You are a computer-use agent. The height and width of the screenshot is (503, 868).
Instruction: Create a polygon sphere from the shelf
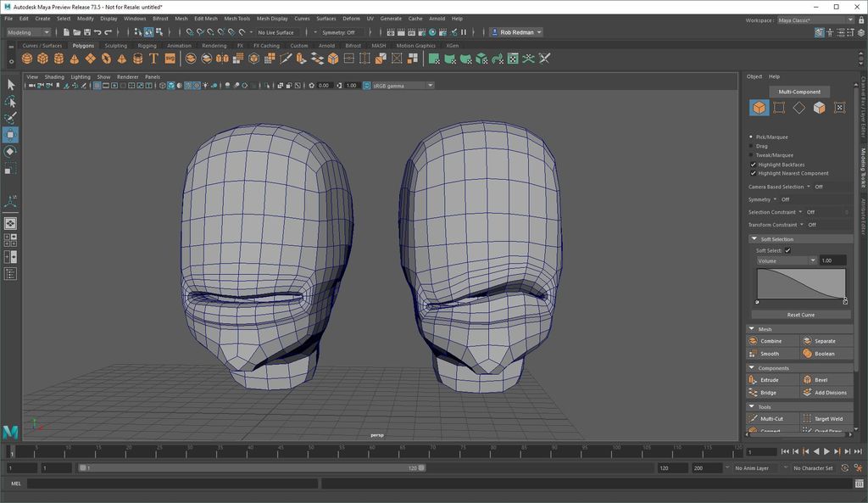(27, 58)
